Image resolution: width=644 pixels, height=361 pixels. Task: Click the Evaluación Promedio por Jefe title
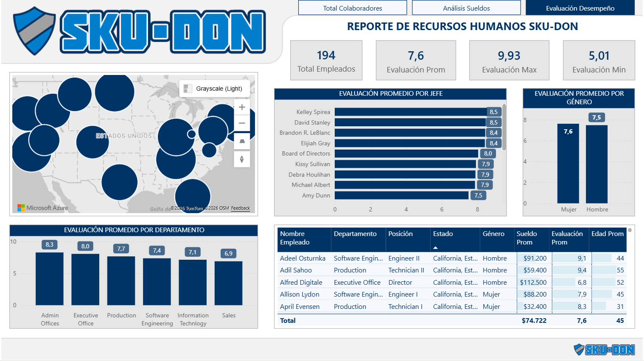point(391,94)
